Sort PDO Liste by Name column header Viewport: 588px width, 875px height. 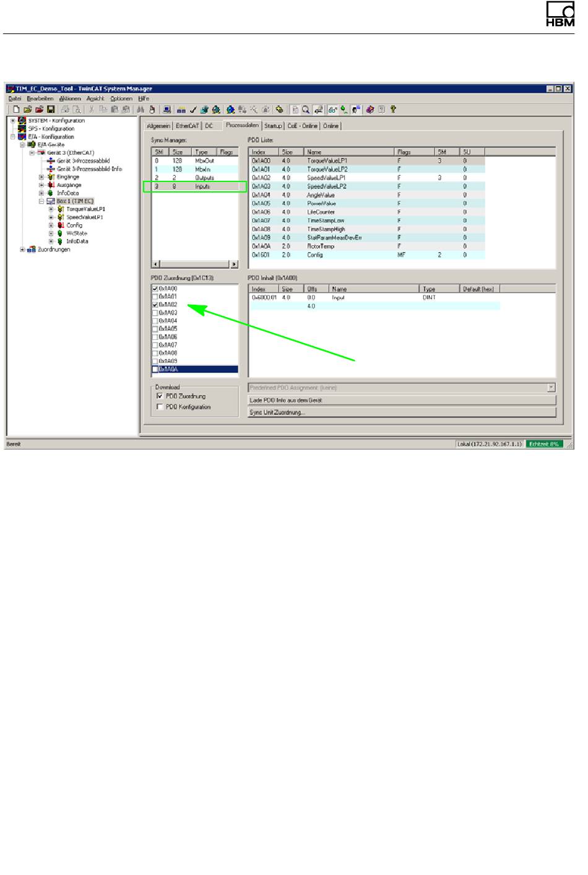(x=349, y=152)
